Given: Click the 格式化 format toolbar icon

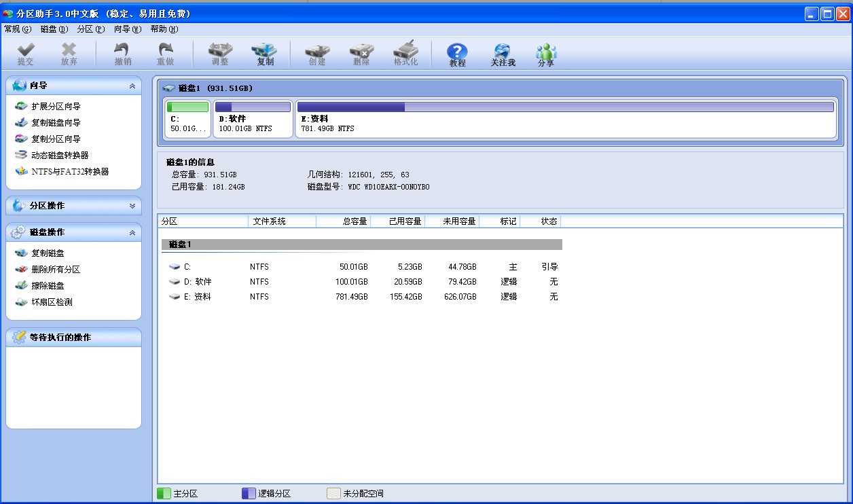Looking at the screenshot, I should [405, 54].
